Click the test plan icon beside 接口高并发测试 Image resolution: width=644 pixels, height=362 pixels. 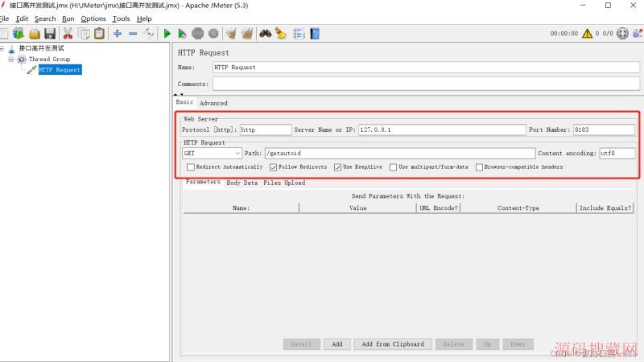[x=11, y=48]
